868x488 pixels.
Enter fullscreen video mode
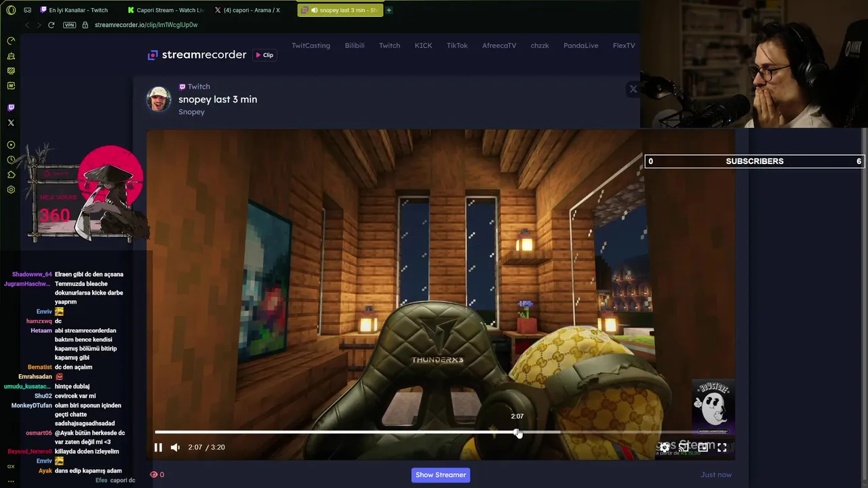[722, 447]
